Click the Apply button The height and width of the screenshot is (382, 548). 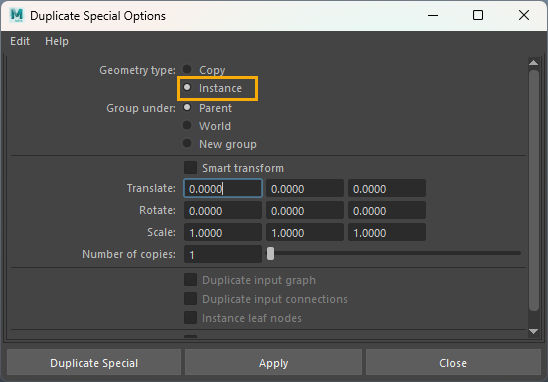point(274,362)
